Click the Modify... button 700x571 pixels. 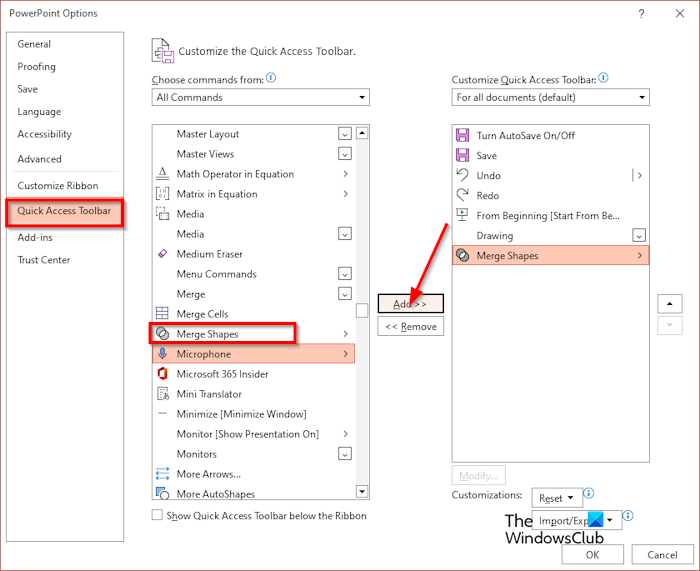[479, 475]
